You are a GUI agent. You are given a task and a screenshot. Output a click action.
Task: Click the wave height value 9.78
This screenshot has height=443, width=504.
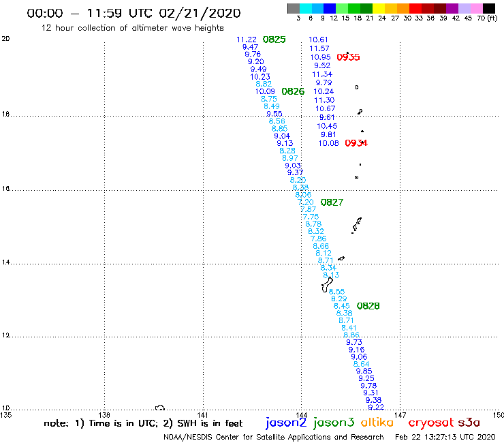368,386
